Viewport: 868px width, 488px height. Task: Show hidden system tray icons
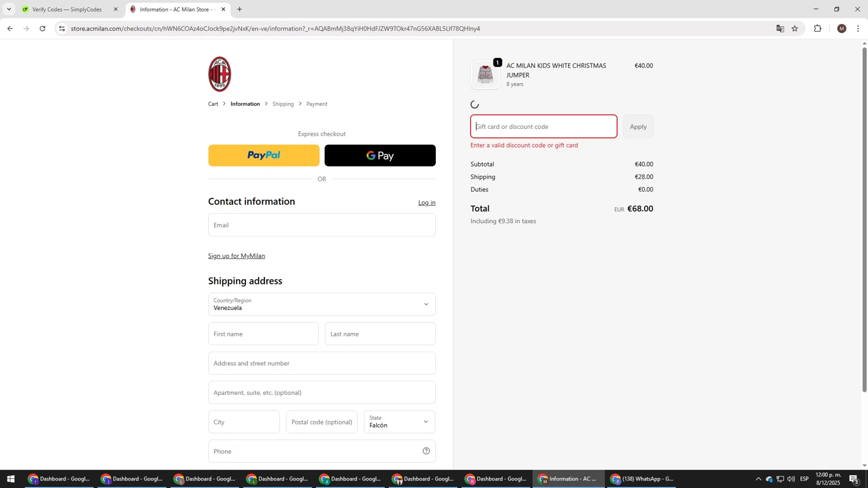pyautogui.click(x=758, y=479)
